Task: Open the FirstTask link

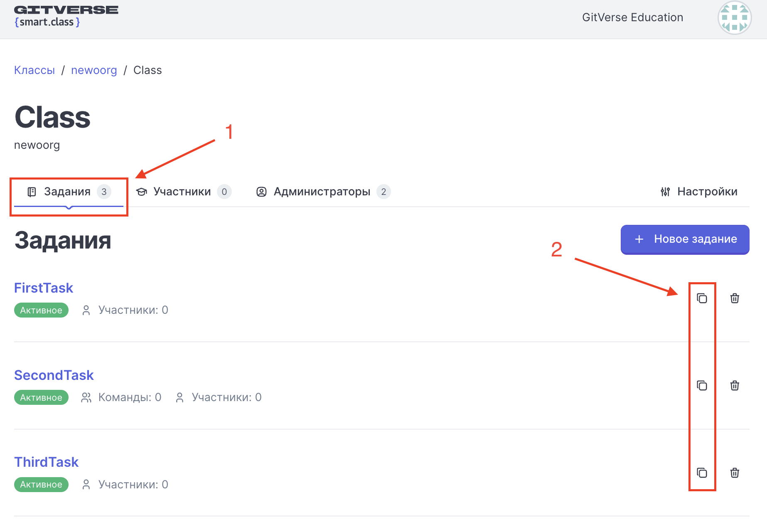Action: pyautogui.click(x=44, y=288)
